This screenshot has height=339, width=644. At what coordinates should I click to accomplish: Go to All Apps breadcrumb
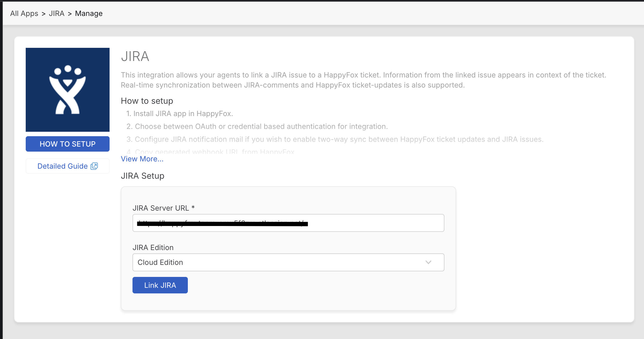point(24,13)
